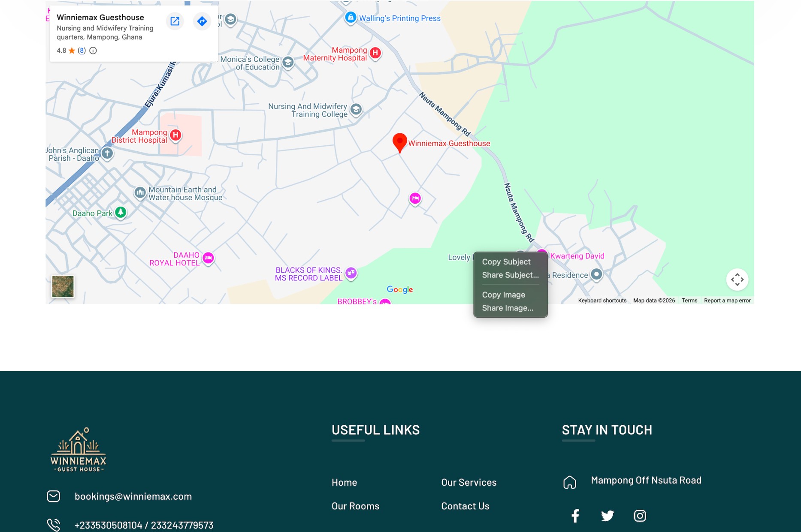The height and width of the screenshot is (532, 801).
Task: Open the 8 reviews link
Action: 82,51
